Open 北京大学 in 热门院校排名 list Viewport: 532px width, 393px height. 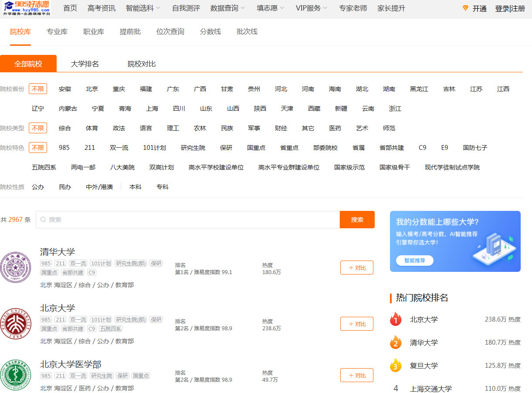tap(424, 319)
